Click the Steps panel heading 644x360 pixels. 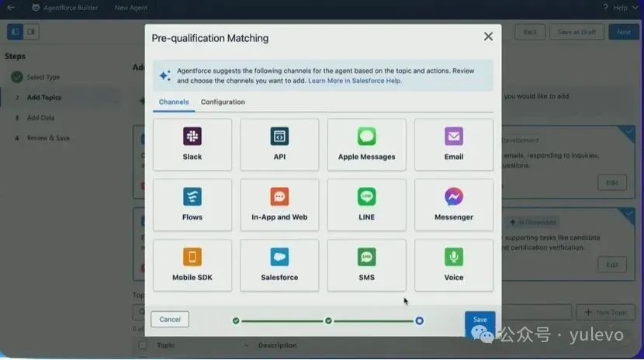(x=16, y=56)
